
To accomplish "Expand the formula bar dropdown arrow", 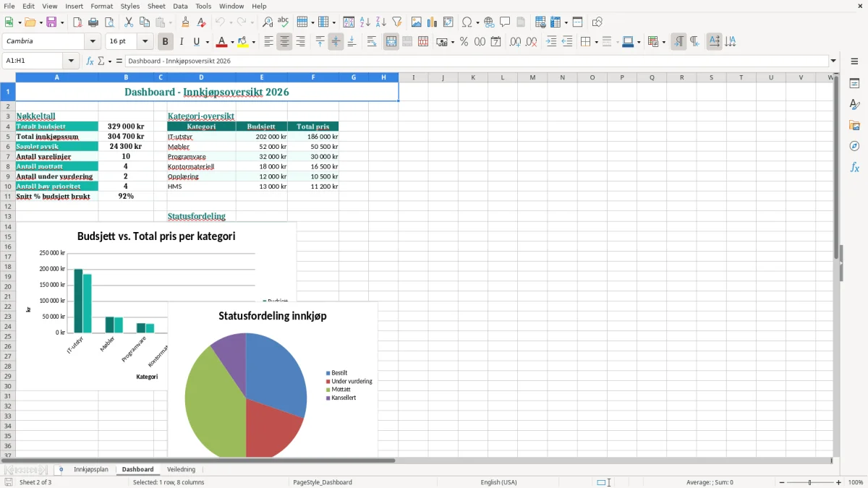I will pyautogui.click(x=833, y=61).
